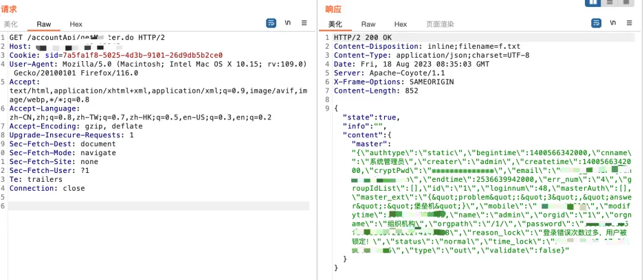The width and height of the screenshot is (644, 280).
Task: Click the Connection: close line
Action: click(x=47, y=189)
